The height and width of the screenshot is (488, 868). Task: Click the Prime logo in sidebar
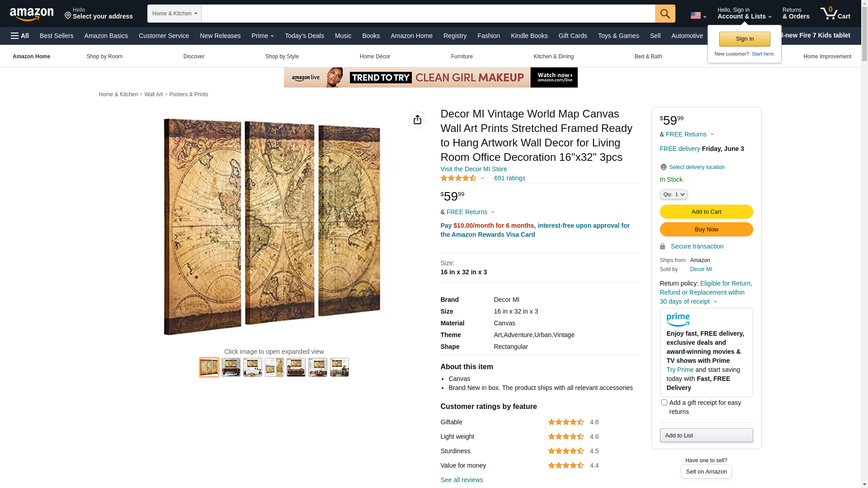(x=678, y=319)
